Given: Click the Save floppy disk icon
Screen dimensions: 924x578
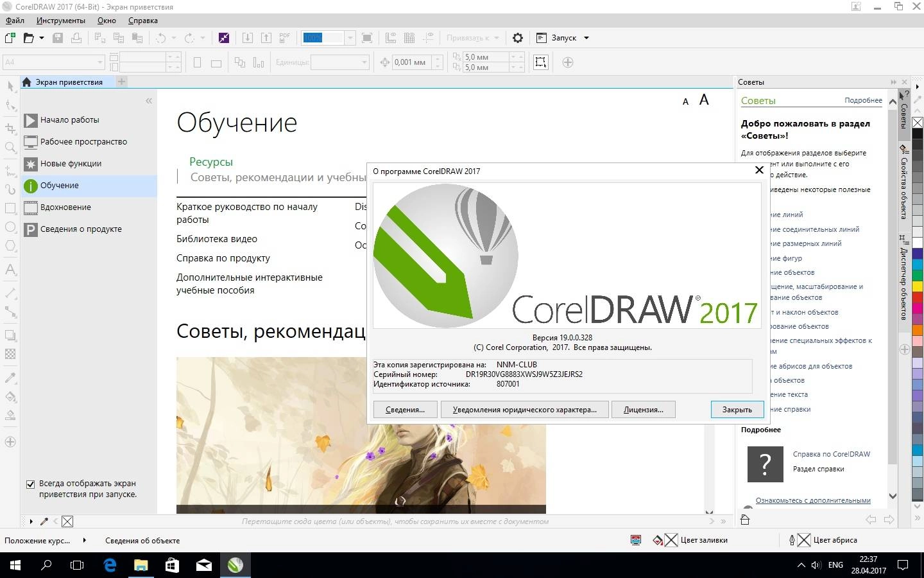Looking at the screenshot, I should 58,38.
